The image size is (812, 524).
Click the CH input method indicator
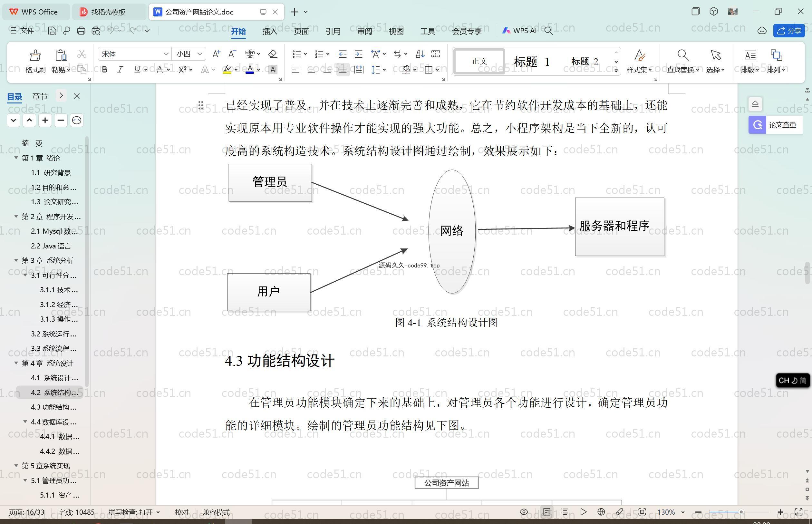(792, 380)
